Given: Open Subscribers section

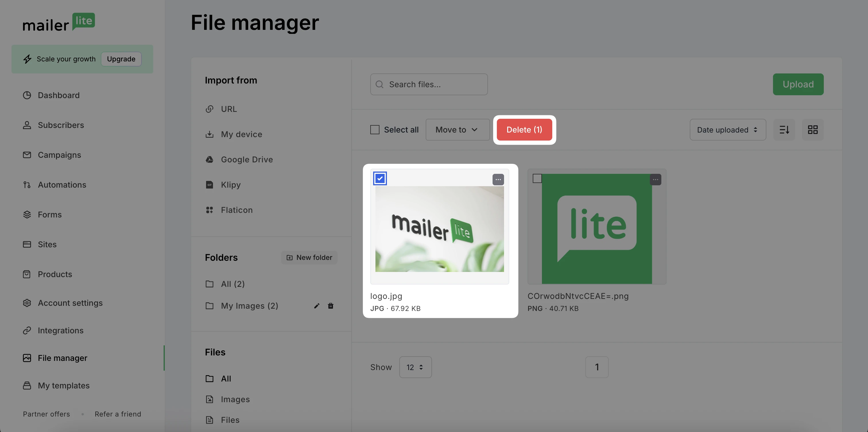Looking at the screenshot, I should 61,125.
